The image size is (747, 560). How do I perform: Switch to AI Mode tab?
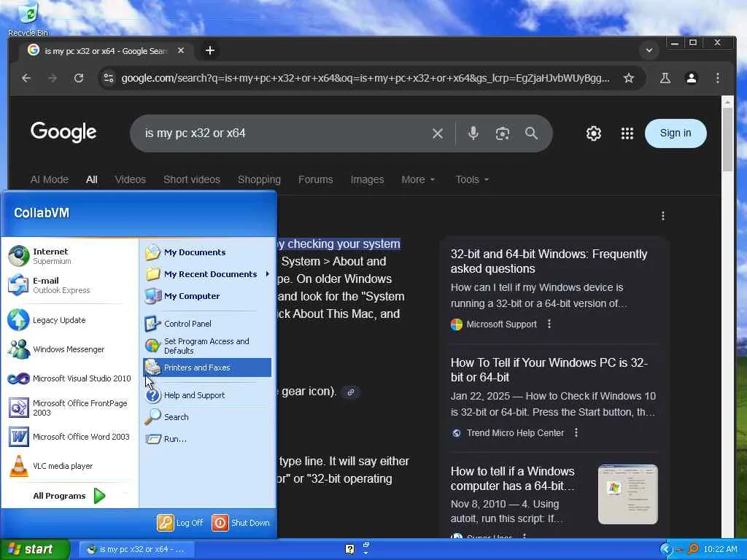pos(50,179)
